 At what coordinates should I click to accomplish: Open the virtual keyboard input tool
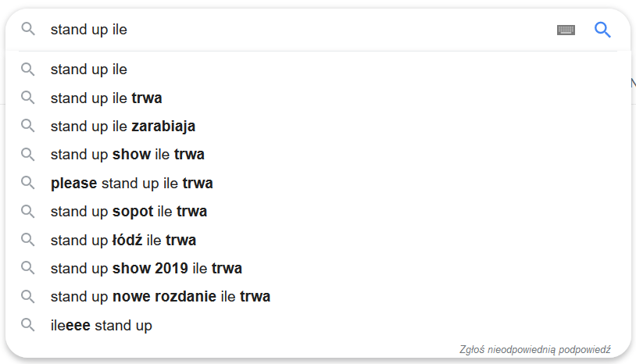(x=566, y=30)
